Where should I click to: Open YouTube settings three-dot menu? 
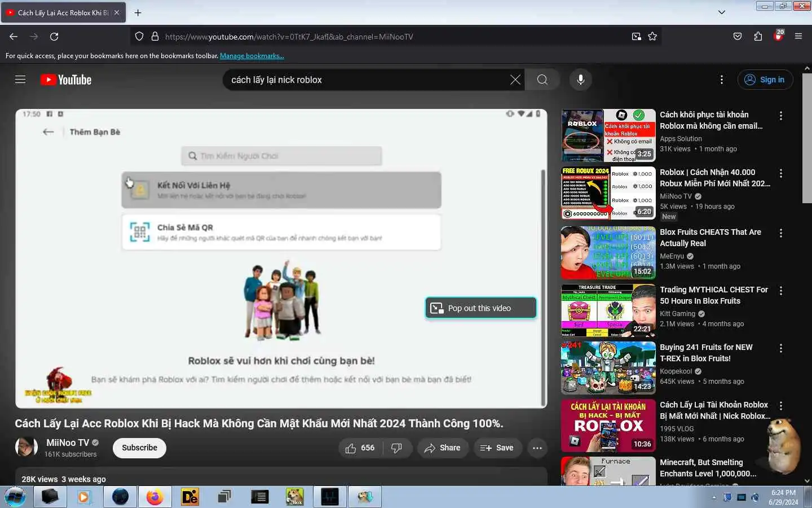721,80
